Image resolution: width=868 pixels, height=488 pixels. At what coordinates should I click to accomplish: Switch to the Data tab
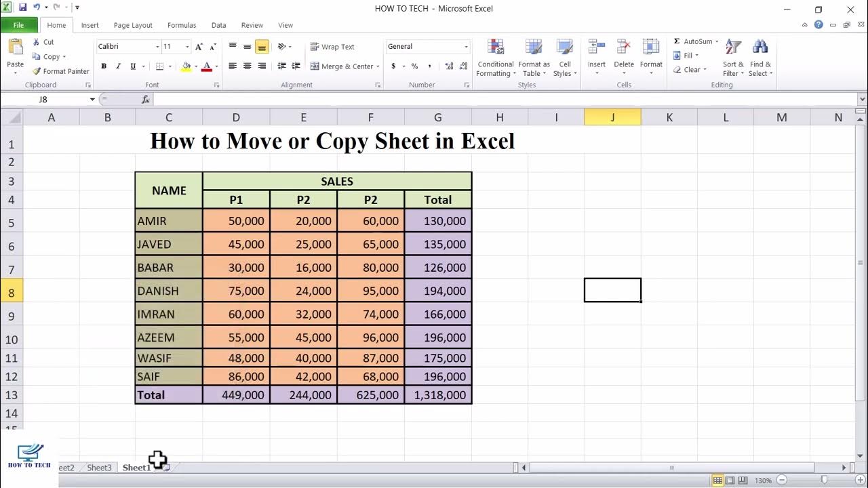click(x=218, y=25)
